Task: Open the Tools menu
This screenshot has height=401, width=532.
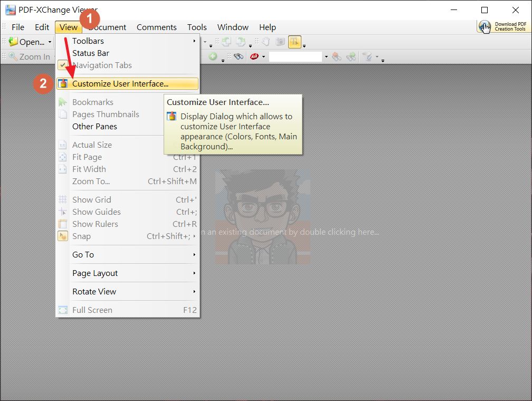Action: [197, 27]
